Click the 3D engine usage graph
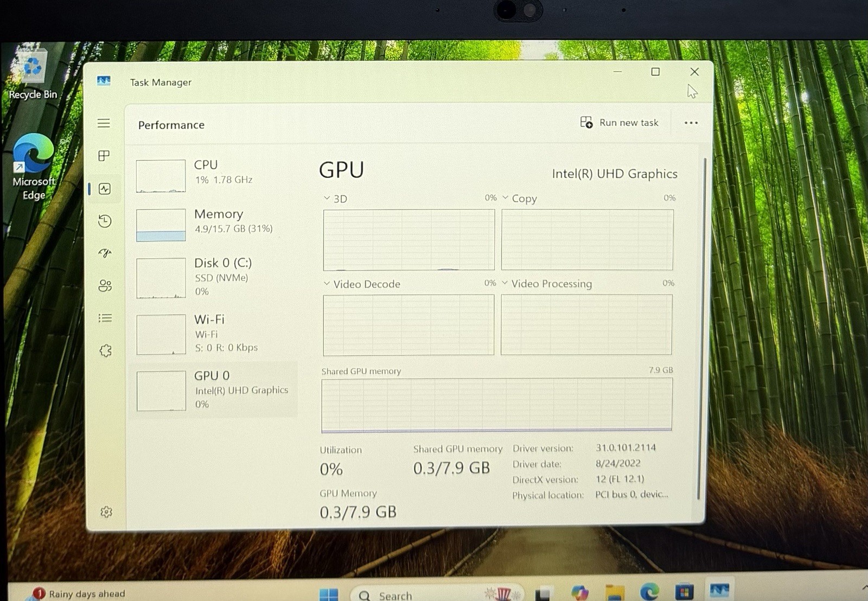 click(x=409, y=240)
